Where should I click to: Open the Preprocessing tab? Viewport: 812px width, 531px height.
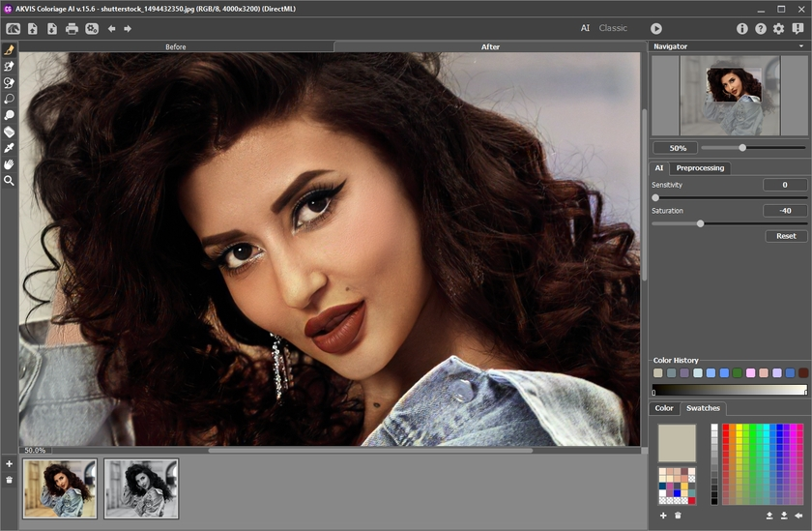click(700, 168)
